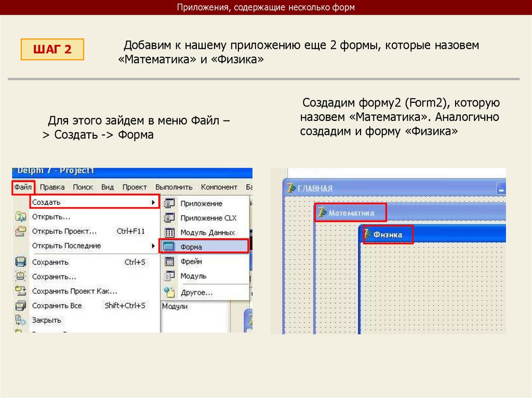Select Форма in the submenu
Screen dimensions: 532x398
point(204,246)
